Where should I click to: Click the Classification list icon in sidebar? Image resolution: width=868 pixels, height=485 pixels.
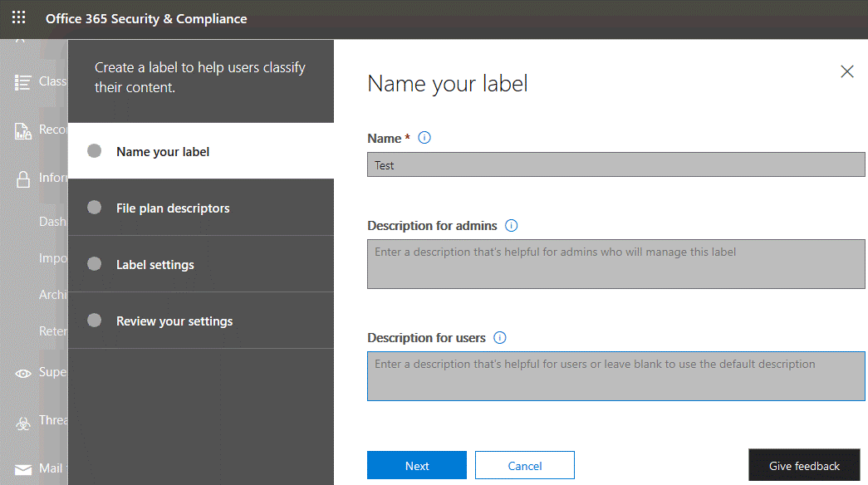pyautogui.click(x=23, y=81)
